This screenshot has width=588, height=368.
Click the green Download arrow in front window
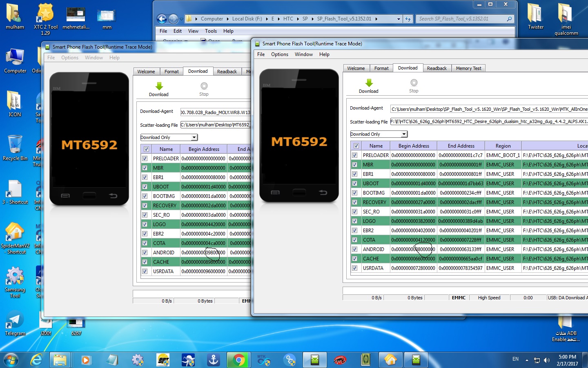click(x=369, y=83)
